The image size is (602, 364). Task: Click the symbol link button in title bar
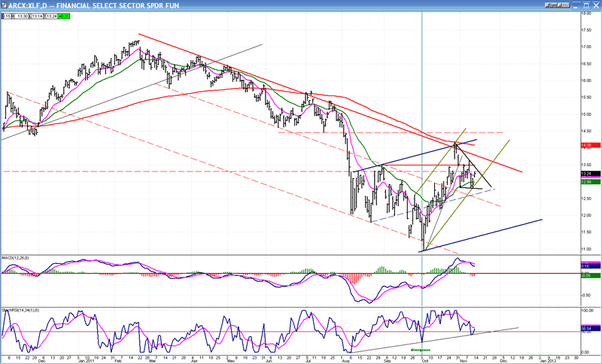click(551, 5)
